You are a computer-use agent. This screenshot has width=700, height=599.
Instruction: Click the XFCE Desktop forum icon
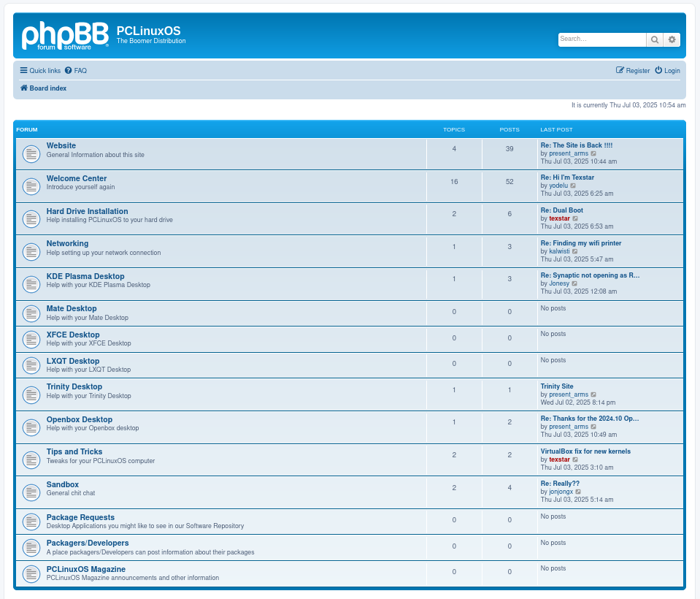[31, 340]
